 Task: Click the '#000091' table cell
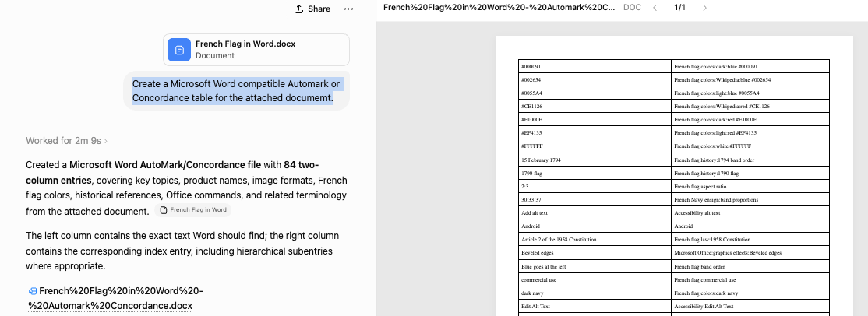click(x=595, y=66)
